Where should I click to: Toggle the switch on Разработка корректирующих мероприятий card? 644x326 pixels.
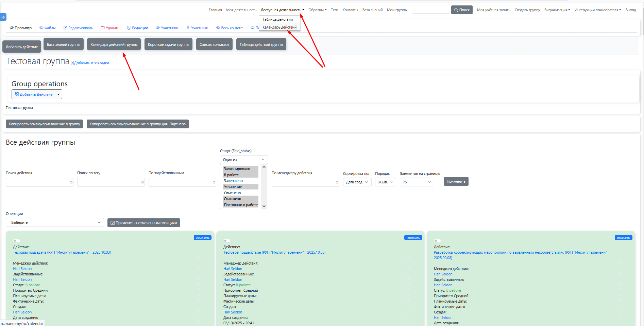pos(437,241)
